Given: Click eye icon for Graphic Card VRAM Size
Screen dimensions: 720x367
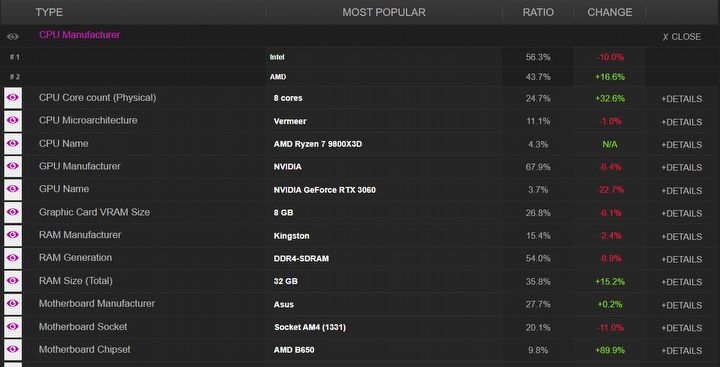Looking at the screenshot, I should tap(13, 212).
